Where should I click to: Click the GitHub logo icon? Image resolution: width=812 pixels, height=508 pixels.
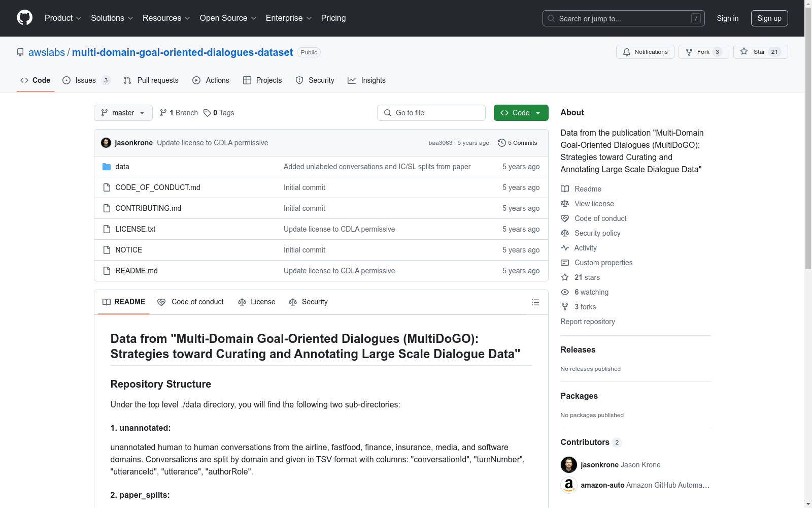pos(24,18)
